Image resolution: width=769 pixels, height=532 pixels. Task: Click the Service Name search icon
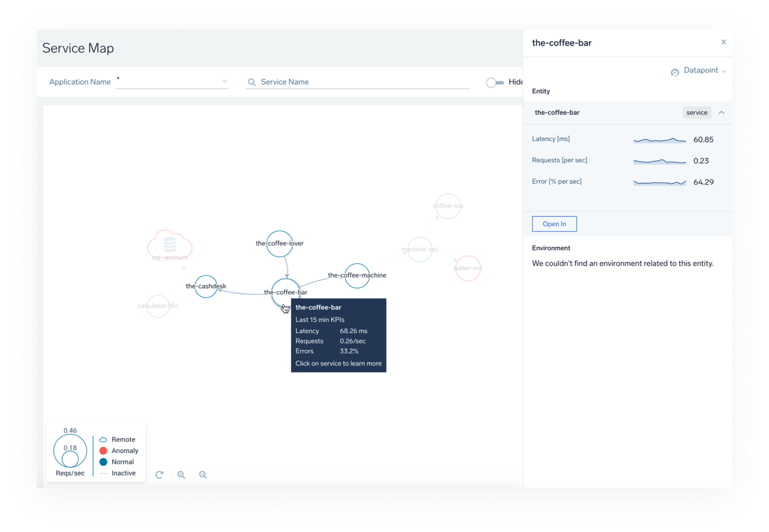(252, 82)
